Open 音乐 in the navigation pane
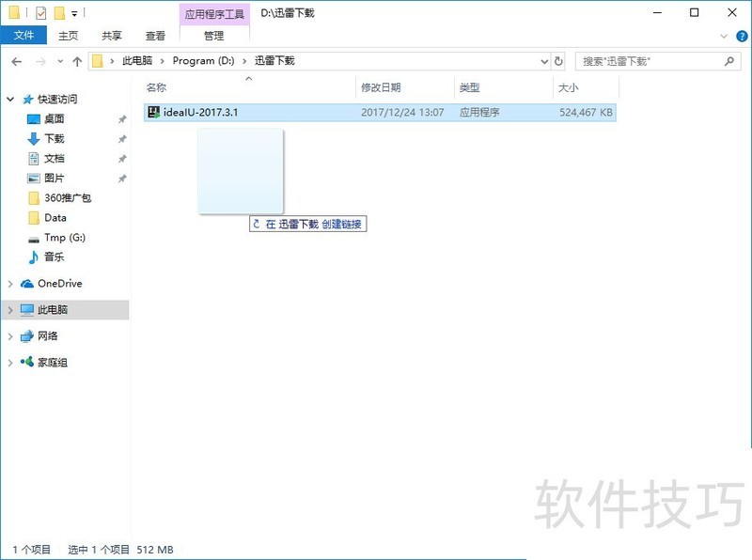Image resolution: width=752 pixels, height=560 pixels. point(55,257)
